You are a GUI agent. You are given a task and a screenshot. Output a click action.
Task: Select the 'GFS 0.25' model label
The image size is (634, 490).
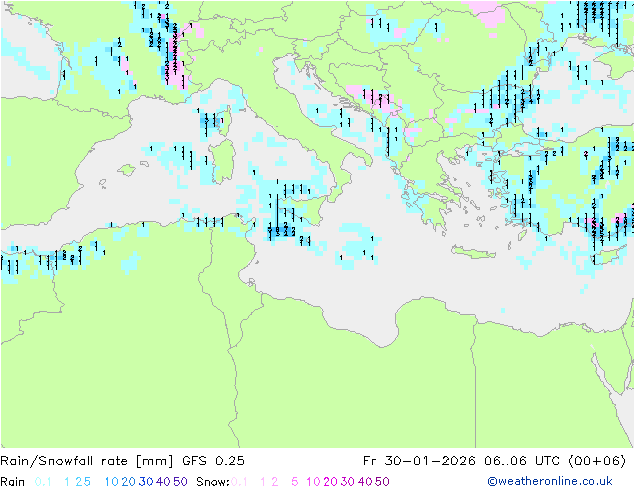(x=213, y=461)
